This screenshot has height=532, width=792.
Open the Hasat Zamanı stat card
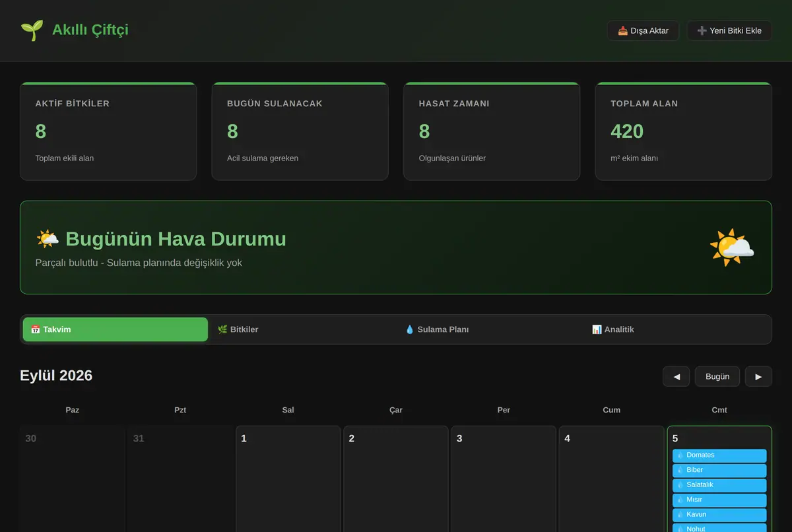pyautogui.click(x=492, y=131)
